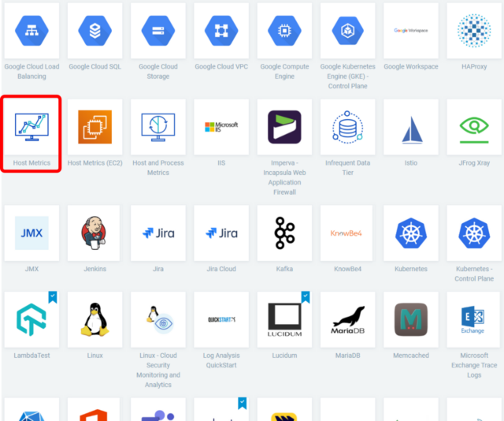This screenshot has height=421, width=504.
Task: Click the "Jira Cloud" label text
Action: 221,269
